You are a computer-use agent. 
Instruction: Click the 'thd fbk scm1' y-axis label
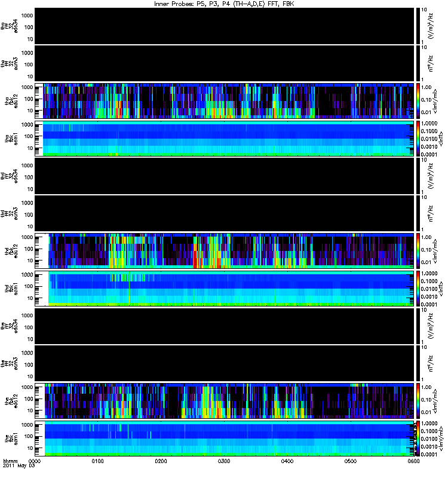click(x=11, y=289)
